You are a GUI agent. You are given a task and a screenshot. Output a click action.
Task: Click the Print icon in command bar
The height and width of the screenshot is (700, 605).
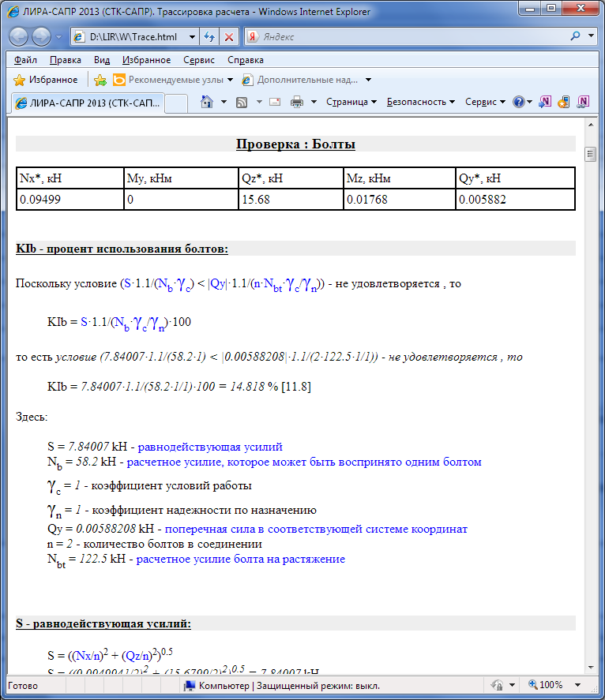pyautogui.click(x=297, y=102)
